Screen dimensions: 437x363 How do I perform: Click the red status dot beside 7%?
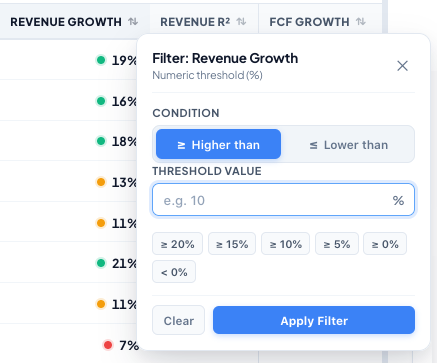(x=108, y=345)
